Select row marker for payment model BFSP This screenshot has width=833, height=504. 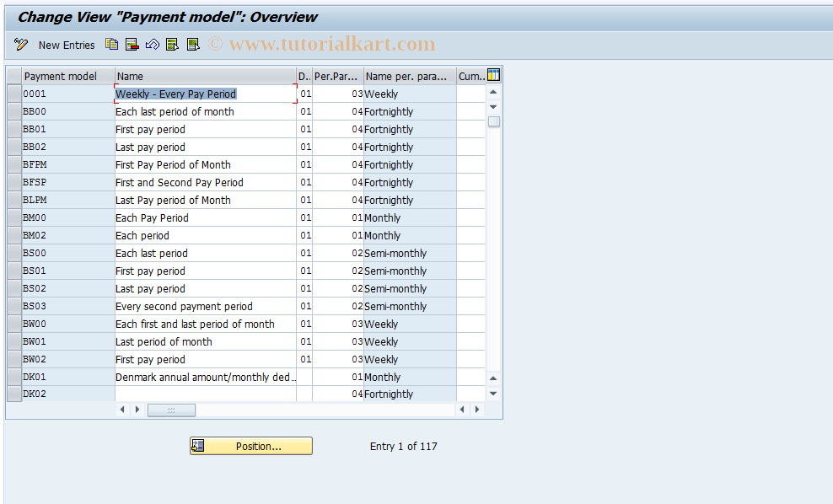(14, 182)
